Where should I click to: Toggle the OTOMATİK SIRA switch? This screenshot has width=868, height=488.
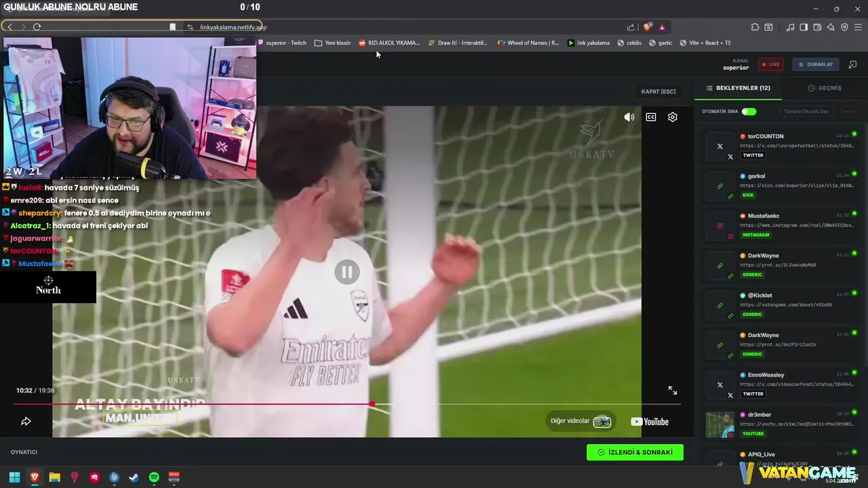click(749, 111)
